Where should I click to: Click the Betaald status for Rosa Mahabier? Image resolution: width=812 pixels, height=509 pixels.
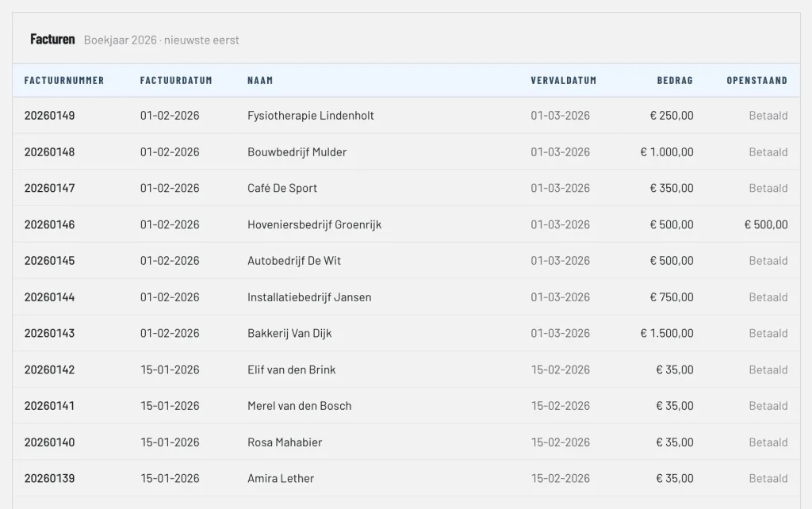tap(768, 442)
